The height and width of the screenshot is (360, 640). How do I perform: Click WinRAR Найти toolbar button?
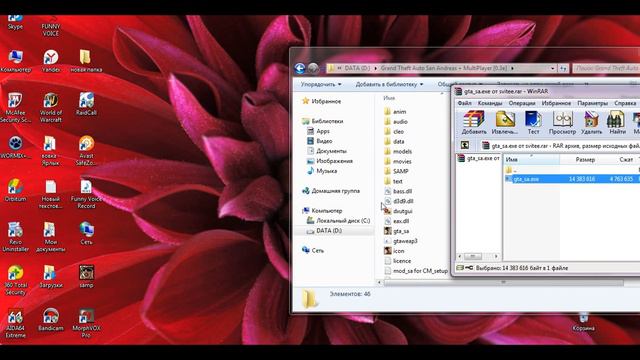(617, 123)
